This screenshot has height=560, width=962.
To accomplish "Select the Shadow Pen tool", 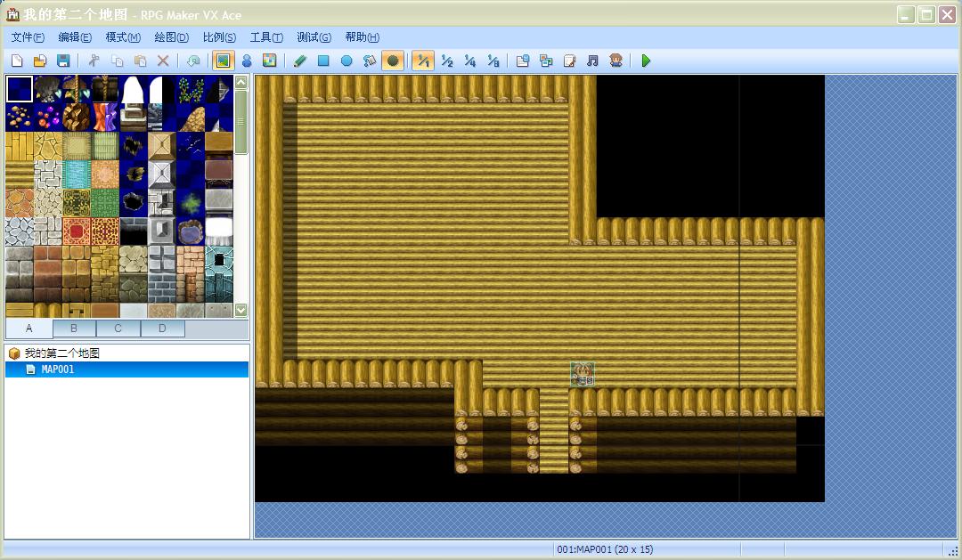I will (x=393, y=61).
